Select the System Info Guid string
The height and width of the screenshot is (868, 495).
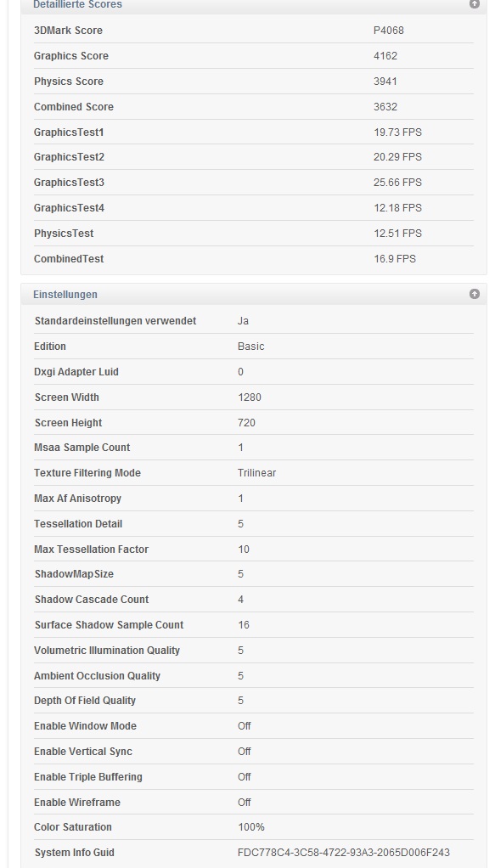(344, 853)
